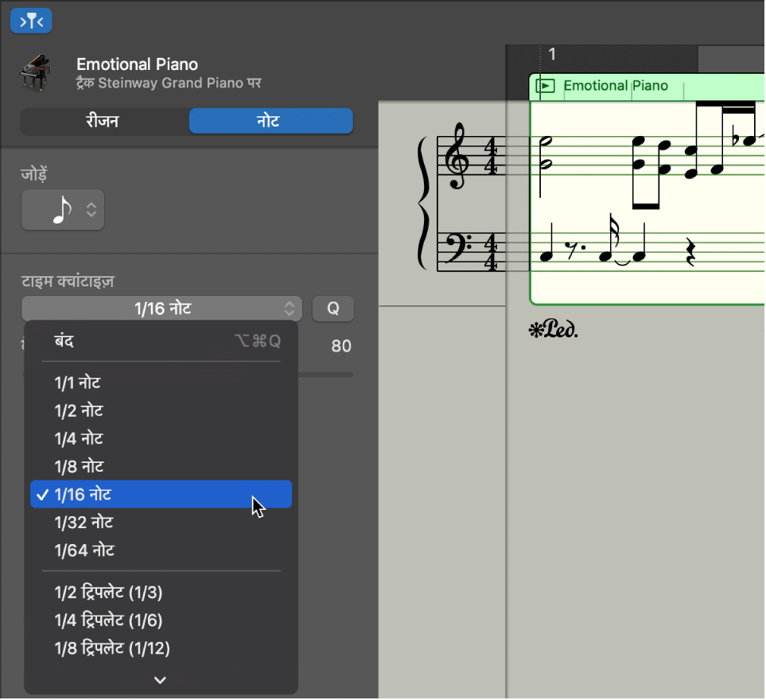Choose 1/8 नोट in the menu
This screenshot has width=766, height=700.
pyautogui.click(x=161, y=466)
